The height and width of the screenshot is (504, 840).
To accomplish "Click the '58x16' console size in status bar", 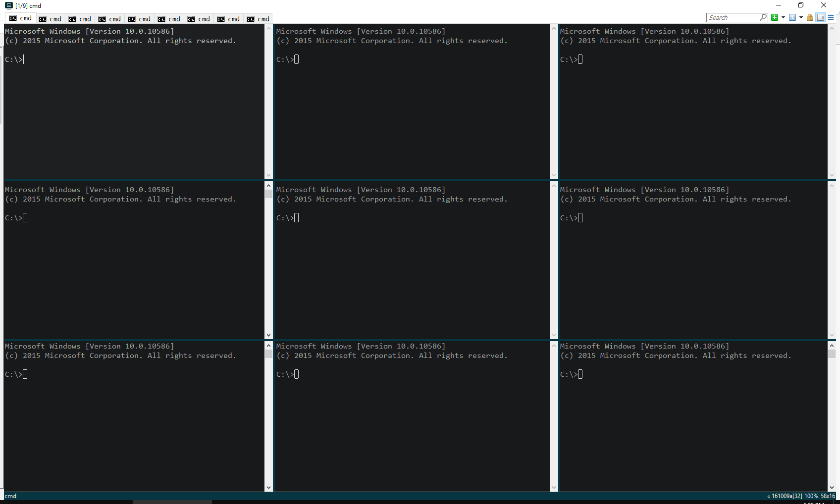I will pyautogui.click(x=828, y=496).
